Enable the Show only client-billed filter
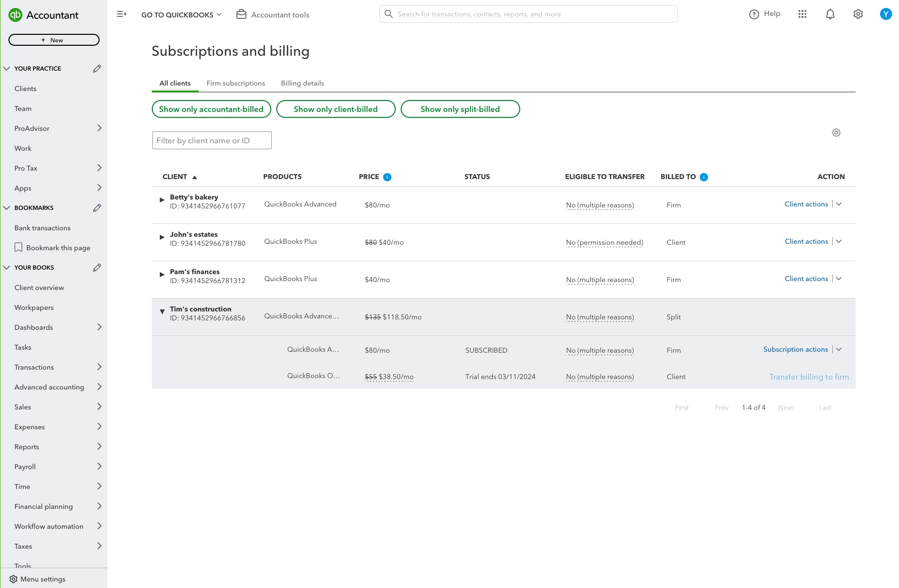The height and width of the screenshot is (588, 899). [336, 109]
